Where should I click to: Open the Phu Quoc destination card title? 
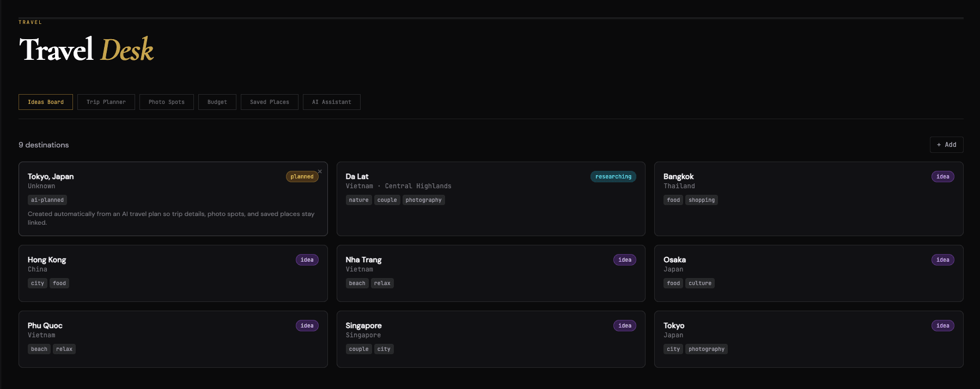coord(45,325)
